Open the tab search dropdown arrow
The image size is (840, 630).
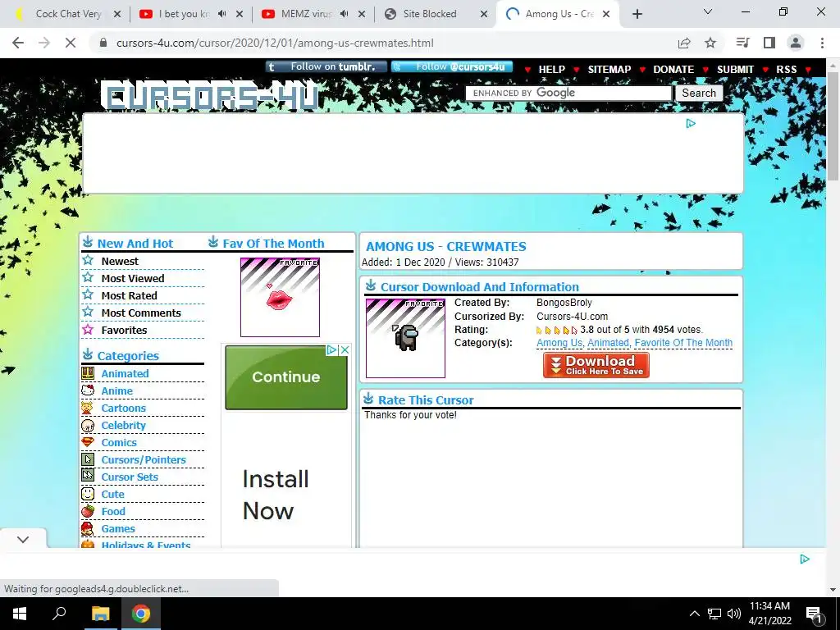708,12
